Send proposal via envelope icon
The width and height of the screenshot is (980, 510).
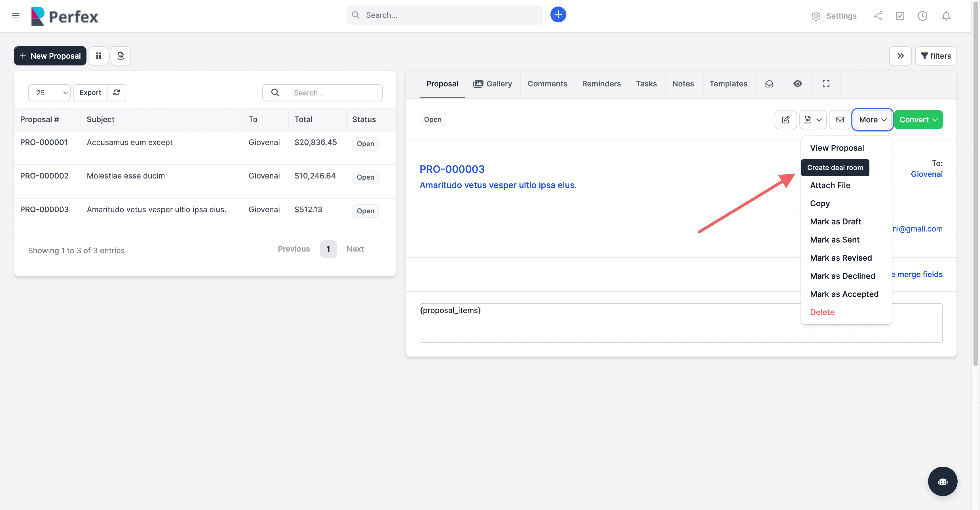840,120
